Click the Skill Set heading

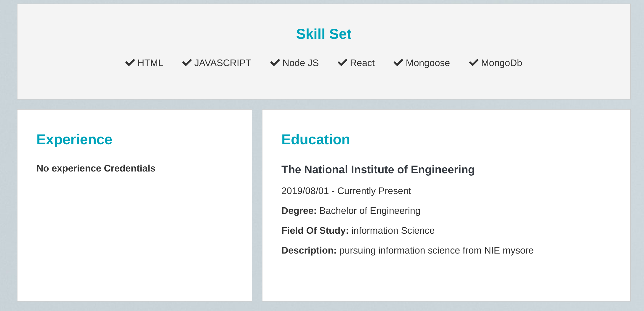(x=324, y=34)
